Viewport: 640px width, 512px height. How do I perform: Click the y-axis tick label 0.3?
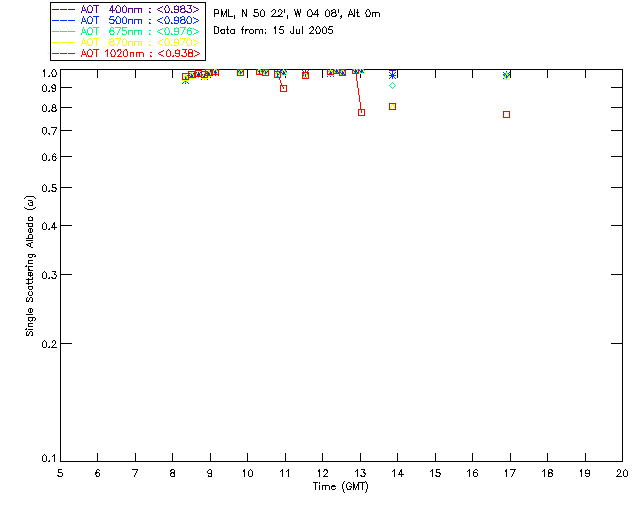(49, 275)
